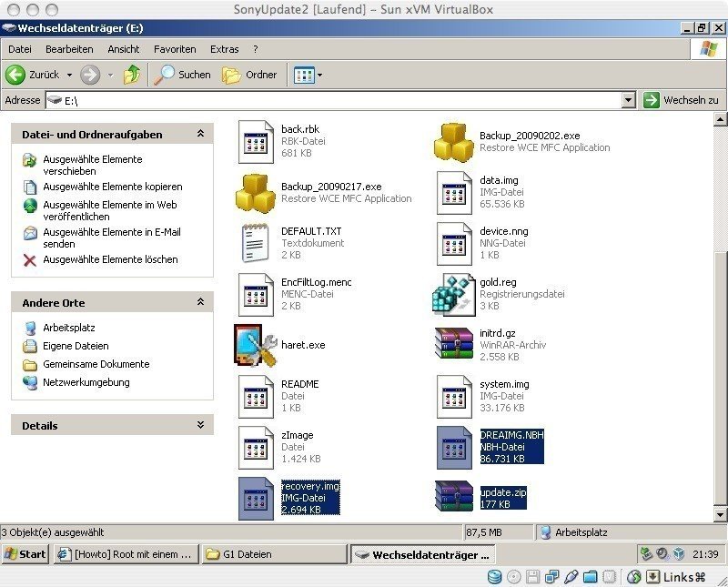The height and width of the screenshot is (587, 728).
Task: Select the initrd.gz WinRAR archive icon
Action: click(453, 344)
